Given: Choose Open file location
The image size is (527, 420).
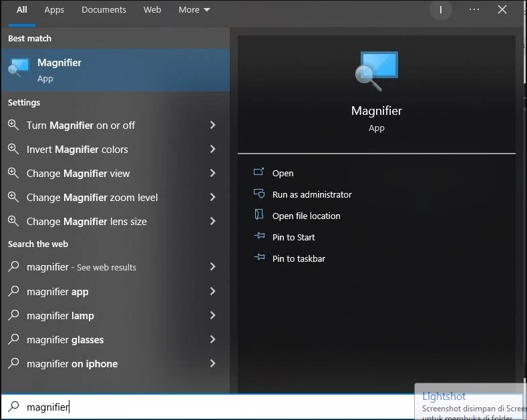Looking at the screenshot, I should tap(306, 216).
